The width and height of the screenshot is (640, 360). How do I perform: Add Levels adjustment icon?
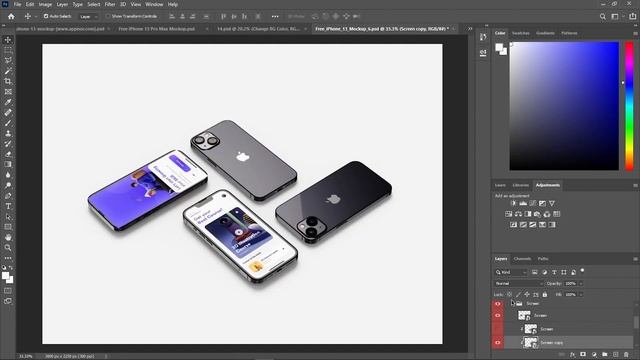click(523, 203)
